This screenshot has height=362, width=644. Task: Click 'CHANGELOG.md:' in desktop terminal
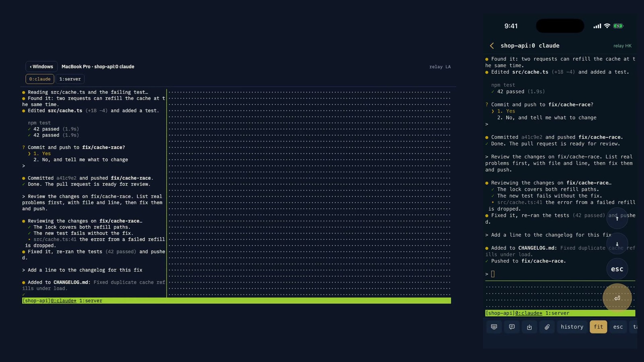pyautogui.click(x=72, y=282)
